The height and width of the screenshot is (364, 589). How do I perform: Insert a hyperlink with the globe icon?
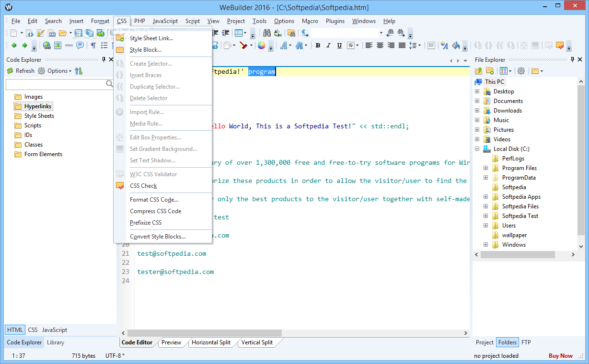[46, 45]
